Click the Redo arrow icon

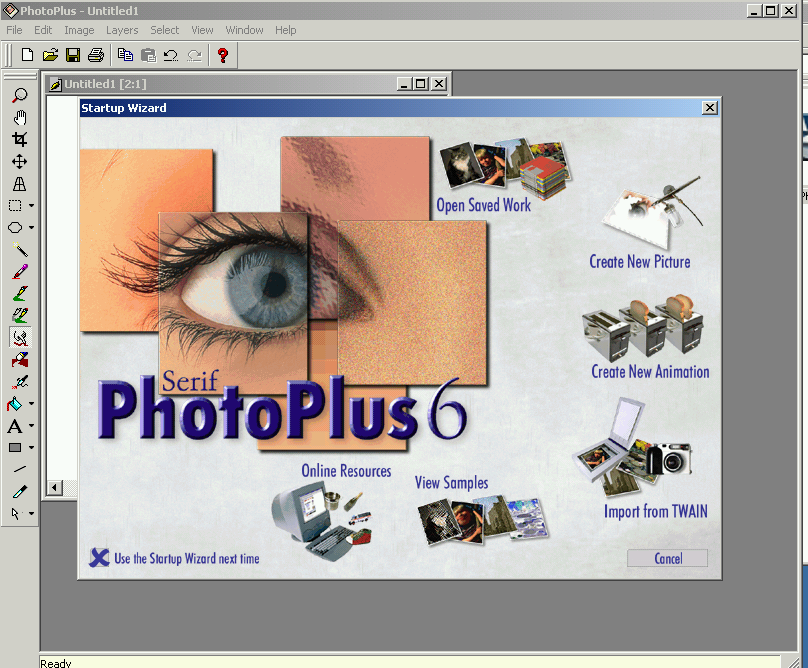tap(194, 55)
